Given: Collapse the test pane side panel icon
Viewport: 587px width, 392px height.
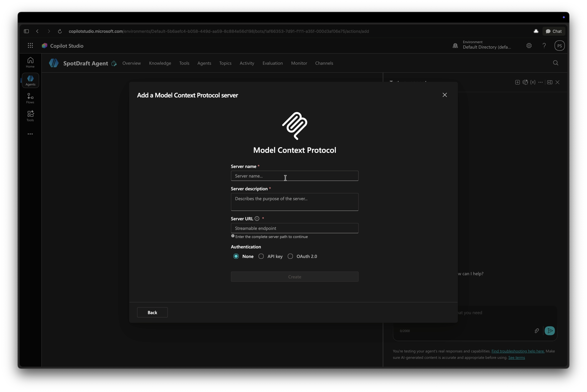Looking at the screenshot, I should [550, 82].
